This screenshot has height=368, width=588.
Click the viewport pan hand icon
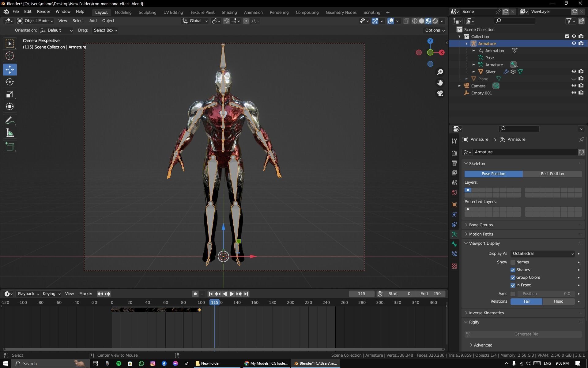(x=440, y=82)
